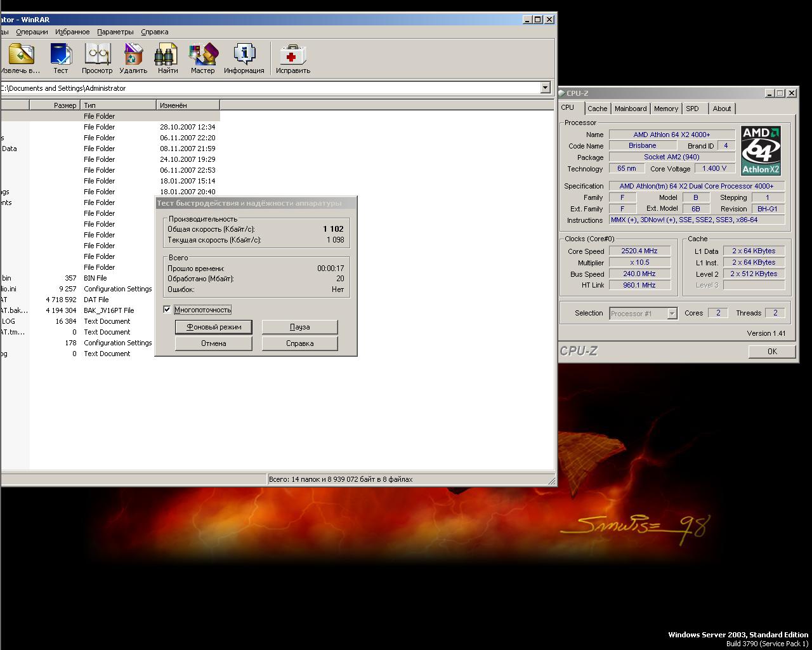Click the Revision value BH-G1
This screenshot has width=812, height=650.
click(768, 209)
